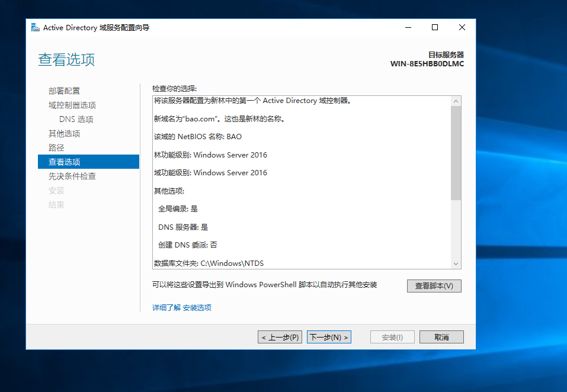Go to 先决条件检查 step

[x=72, y=176]
